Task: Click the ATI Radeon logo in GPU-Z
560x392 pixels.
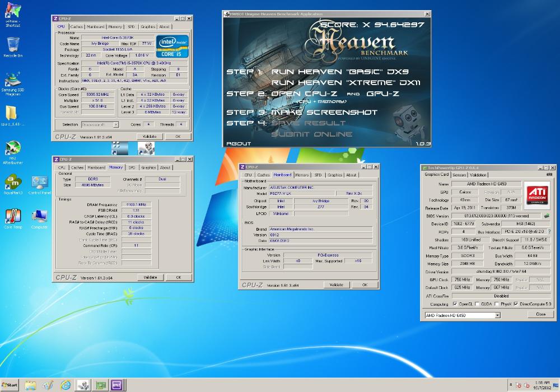Action: click(x=537, y=195)
